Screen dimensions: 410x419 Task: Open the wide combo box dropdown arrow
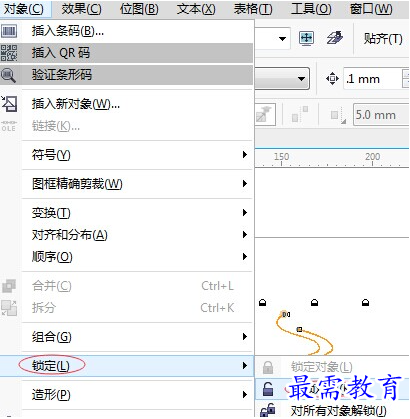pyautogui.click(x=301, y=79)
